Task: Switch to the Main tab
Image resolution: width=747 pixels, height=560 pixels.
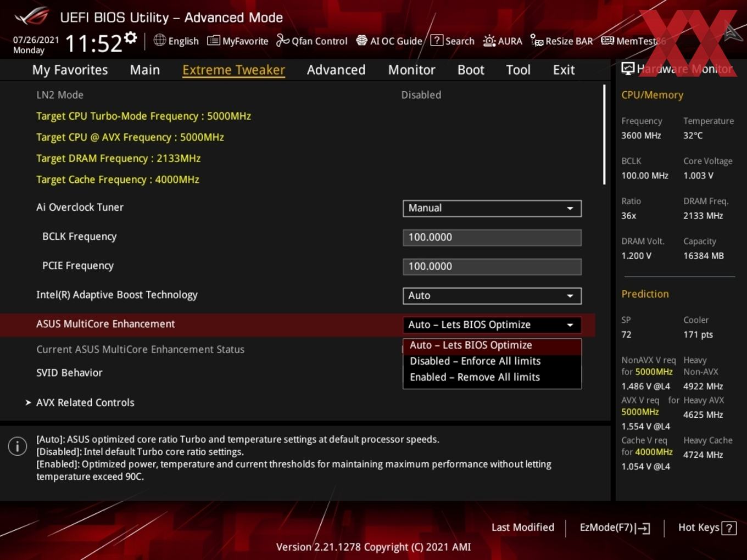Action: click(x=145, y=70)
